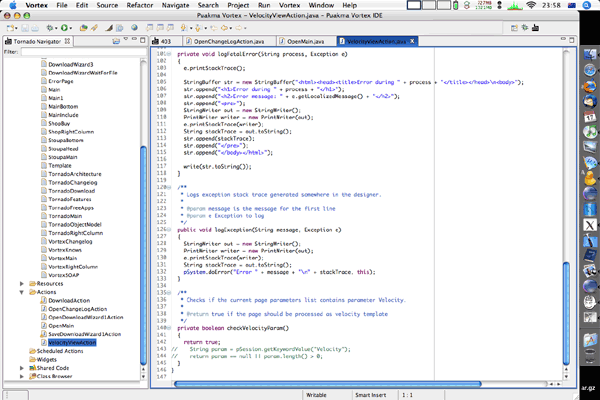Select the TornadoChangelog page
The width and height of the screenshot is (600, 400).
coord(73,183)
